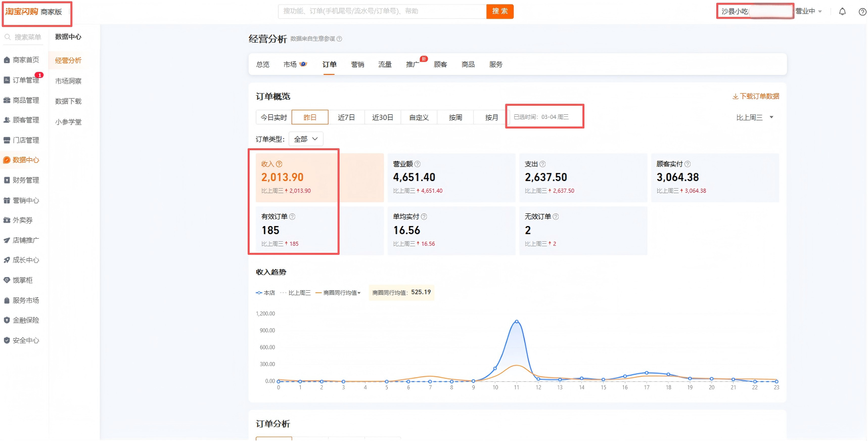Click the help question mark icon in header

[x=862, y=12]
